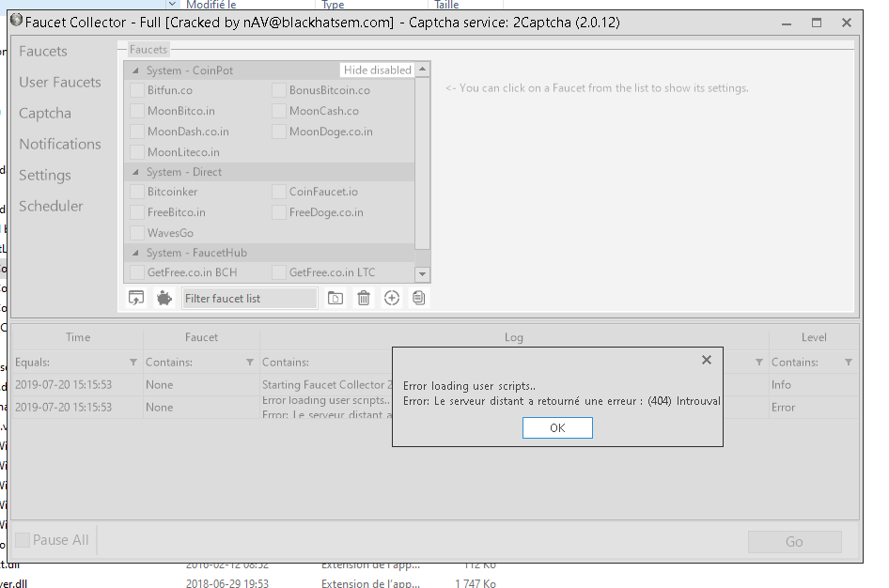Enable the FreeBitco.in checkbox
The height and width of the screenshot is (588, 889).
click(136, 212)
